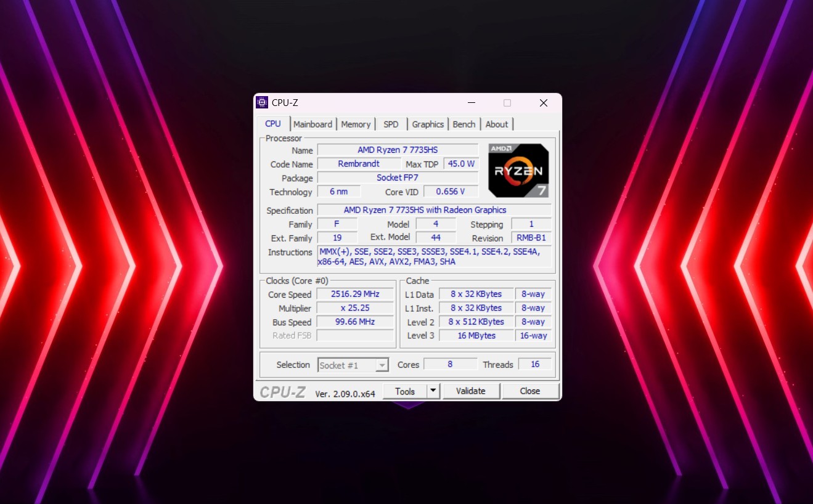This screenshot has width=813, height=504.
Task: Show the About tab
Action: [497, 124]
